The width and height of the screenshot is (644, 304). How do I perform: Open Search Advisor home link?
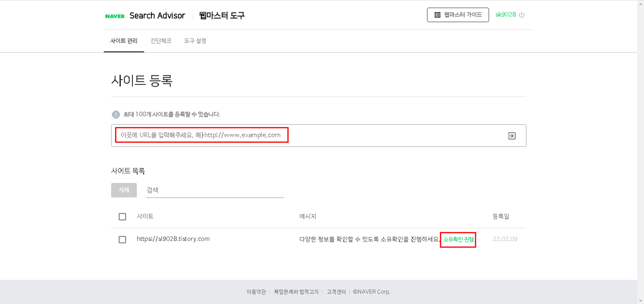(157, 15)
